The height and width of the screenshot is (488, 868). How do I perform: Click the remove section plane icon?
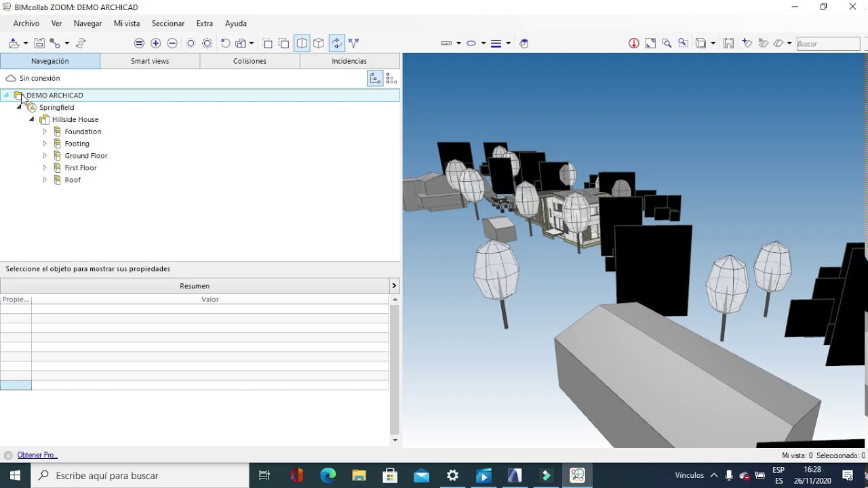[763, 43]
